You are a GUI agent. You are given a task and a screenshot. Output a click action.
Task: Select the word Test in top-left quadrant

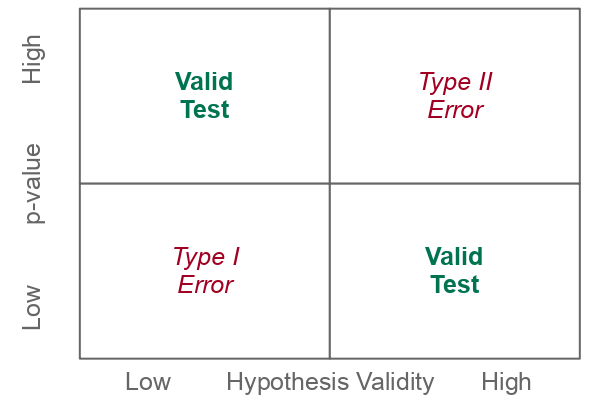click(x=205, y=109)
